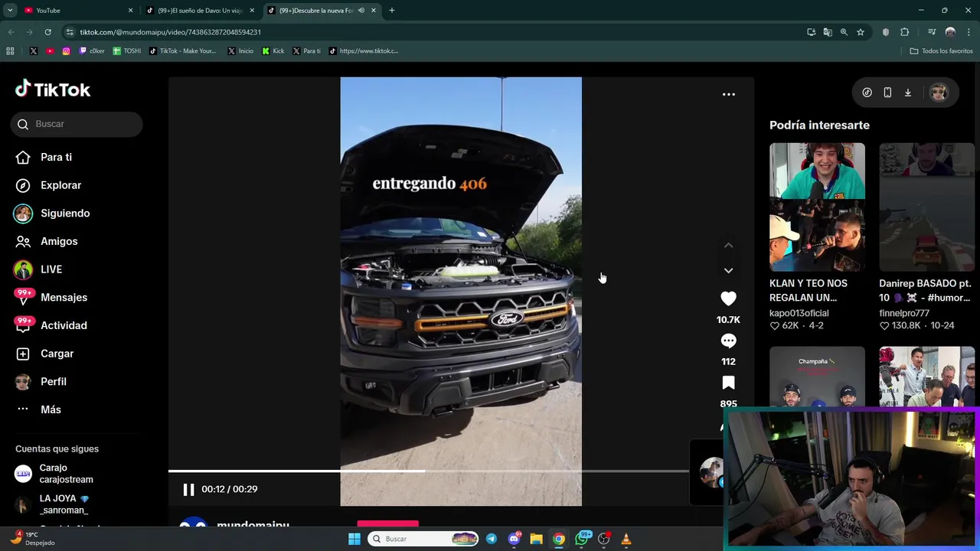This screenshot has width=980, height=551.
Task: Click Cargar to upload video
Action: point(44,354)
